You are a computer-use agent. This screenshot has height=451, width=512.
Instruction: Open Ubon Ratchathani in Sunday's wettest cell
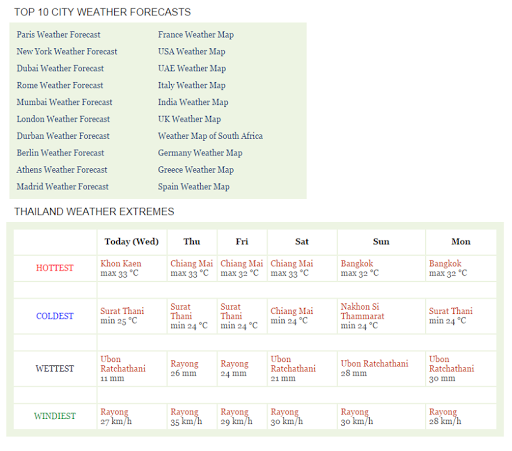[x=374, y=364]
